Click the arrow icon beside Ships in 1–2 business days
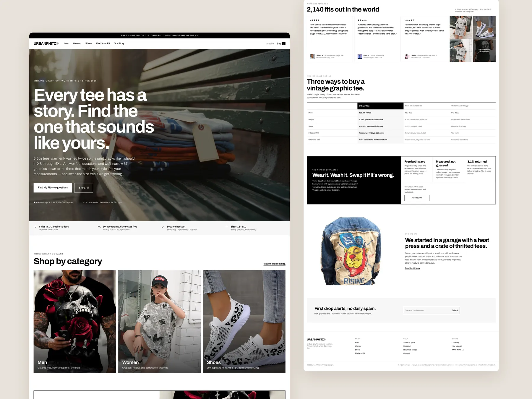532x399 pixels. coord(35,227)
